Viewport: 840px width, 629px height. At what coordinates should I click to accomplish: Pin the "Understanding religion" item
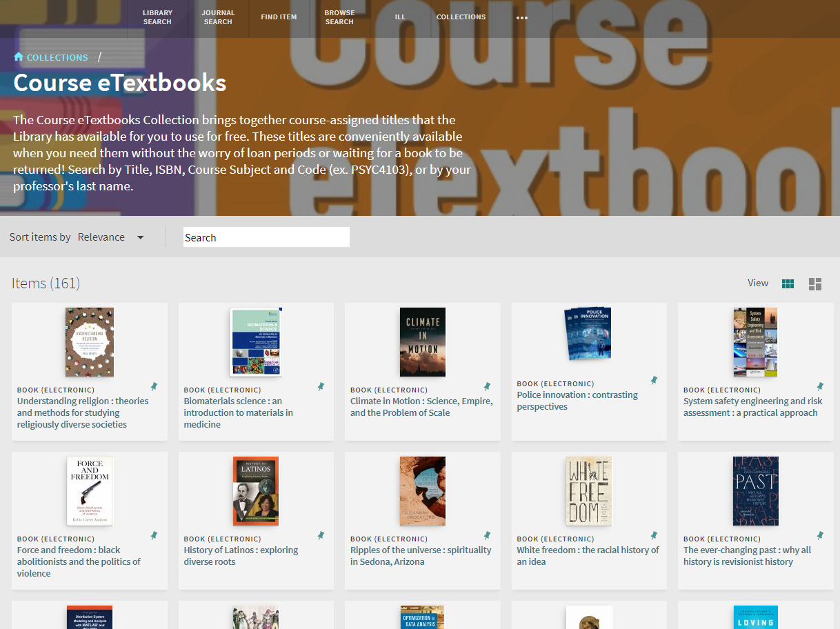click(x=153, y=388)
